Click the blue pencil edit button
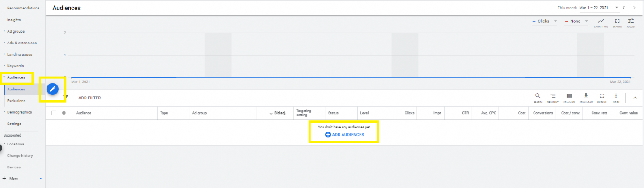 click(53, 89)
